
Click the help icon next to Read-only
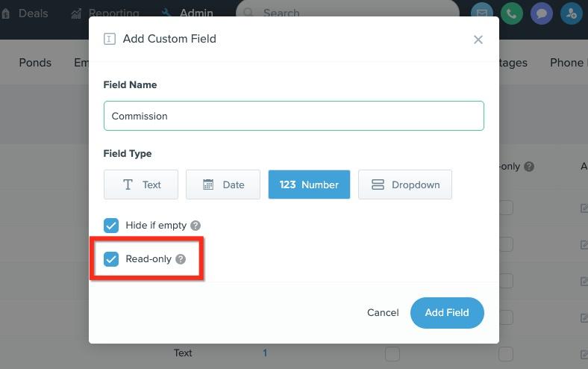[181, 259]
